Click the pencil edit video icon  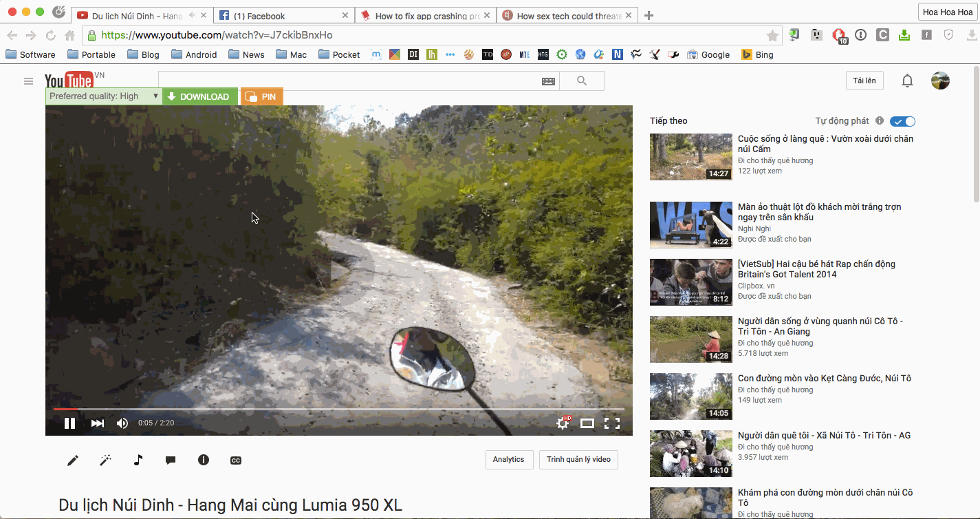pyautogui.click(x=73, y=460)
